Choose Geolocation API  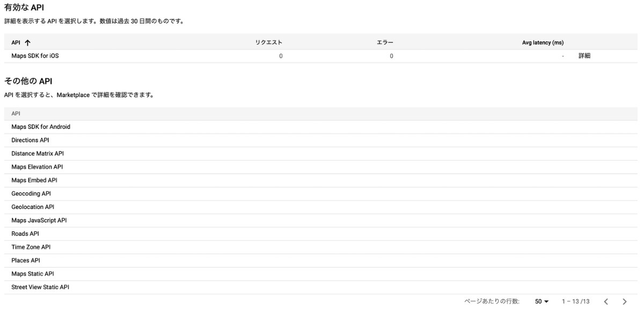tap(33, 207)
